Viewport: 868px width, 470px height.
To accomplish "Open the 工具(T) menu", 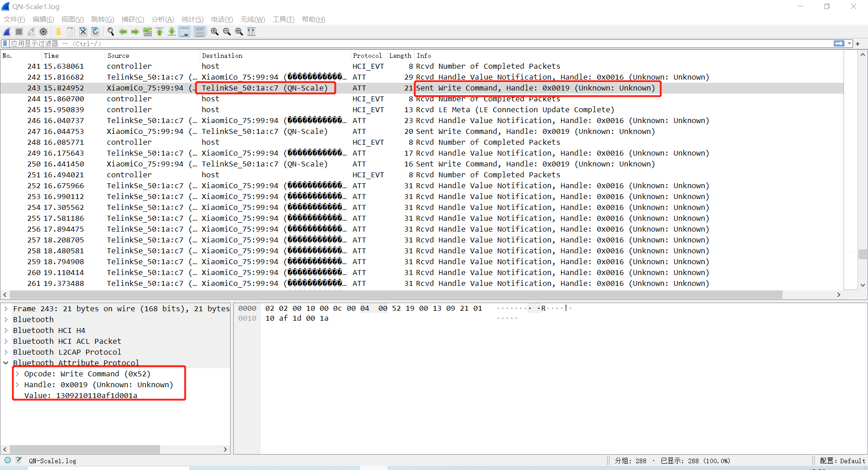I will pos(283,19).
